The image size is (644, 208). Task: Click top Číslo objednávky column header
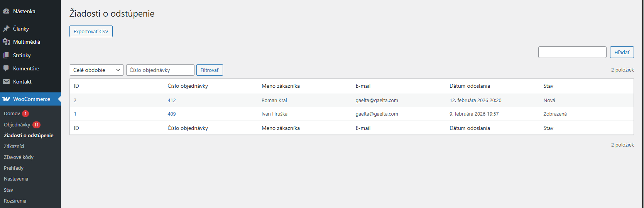[x=188, y=86]
